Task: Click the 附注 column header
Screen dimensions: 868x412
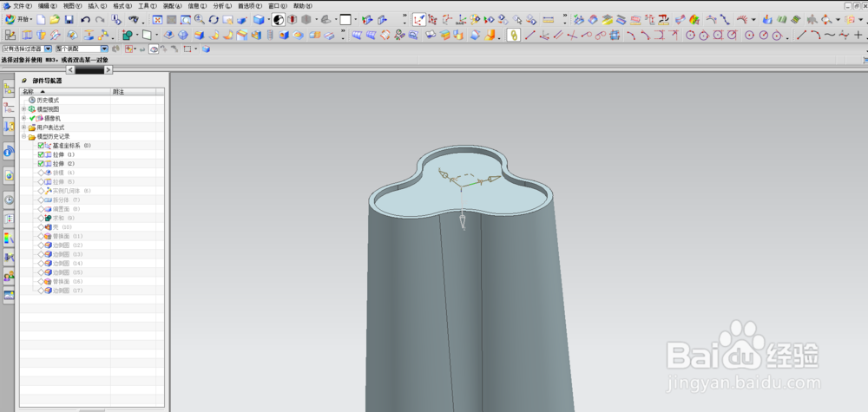Action: (x=133, y=91)
